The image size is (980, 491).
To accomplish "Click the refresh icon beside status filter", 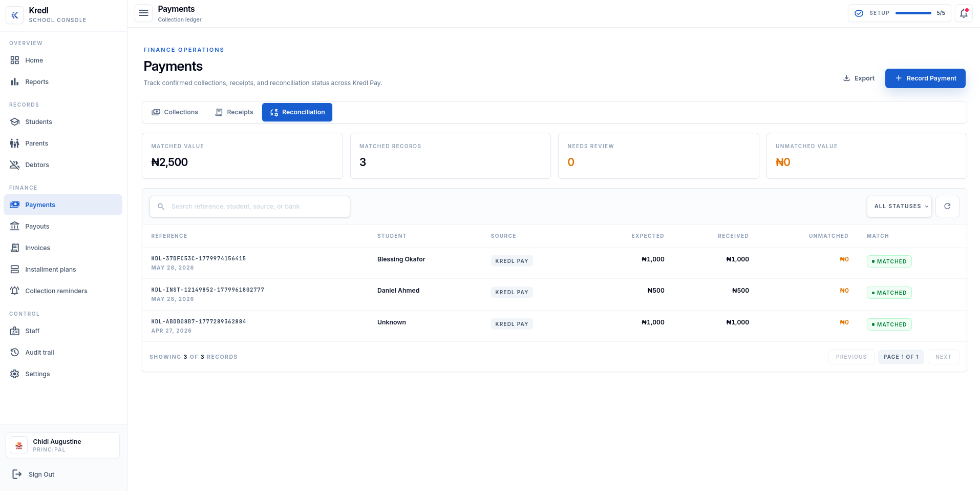I will [x=947, y=207].
